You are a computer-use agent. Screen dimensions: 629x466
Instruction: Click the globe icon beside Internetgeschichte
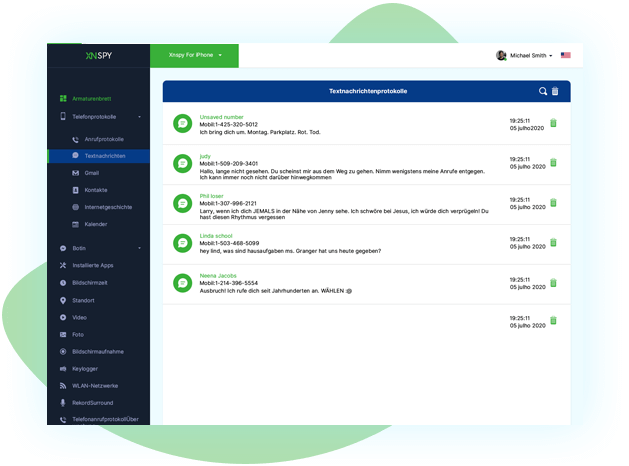pyautogui.click(x=75, y=207)
